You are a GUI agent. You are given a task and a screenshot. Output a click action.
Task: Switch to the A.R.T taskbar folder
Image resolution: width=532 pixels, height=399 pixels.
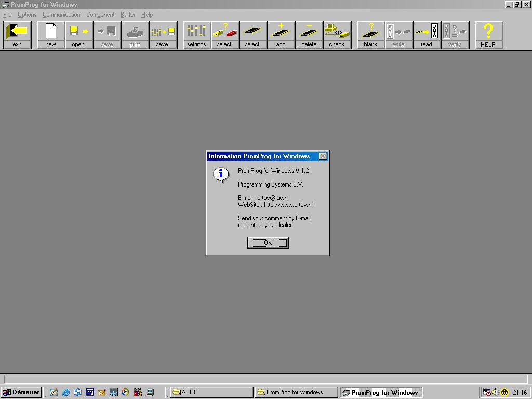point(212,392)
